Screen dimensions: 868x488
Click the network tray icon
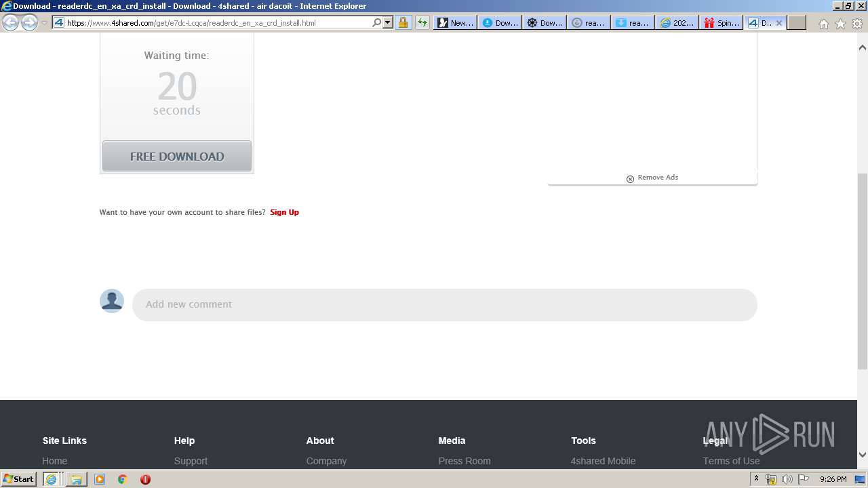(771, 479)
